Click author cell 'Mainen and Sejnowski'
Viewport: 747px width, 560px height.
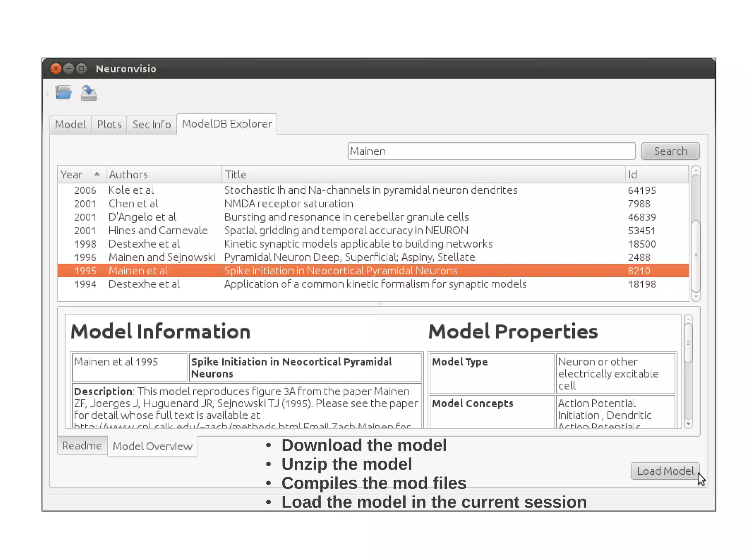coord(162,257)
